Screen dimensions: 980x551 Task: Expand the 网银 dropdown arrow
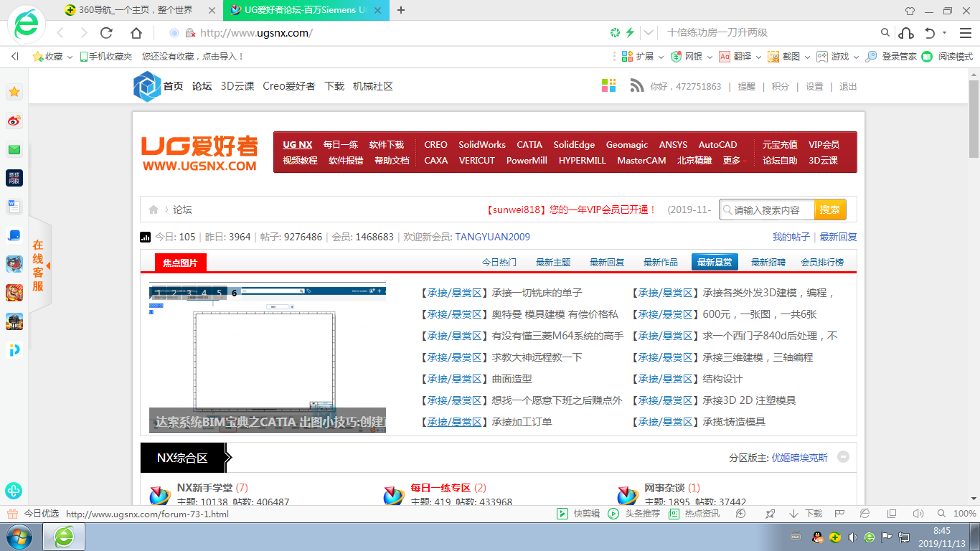709,57
